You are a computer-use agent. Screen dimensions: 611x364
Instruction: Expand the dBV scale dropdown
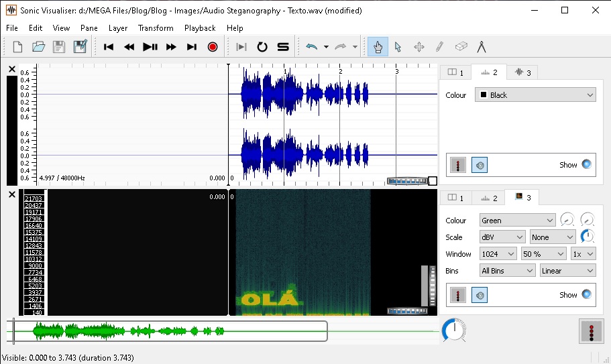pos(502,237)
